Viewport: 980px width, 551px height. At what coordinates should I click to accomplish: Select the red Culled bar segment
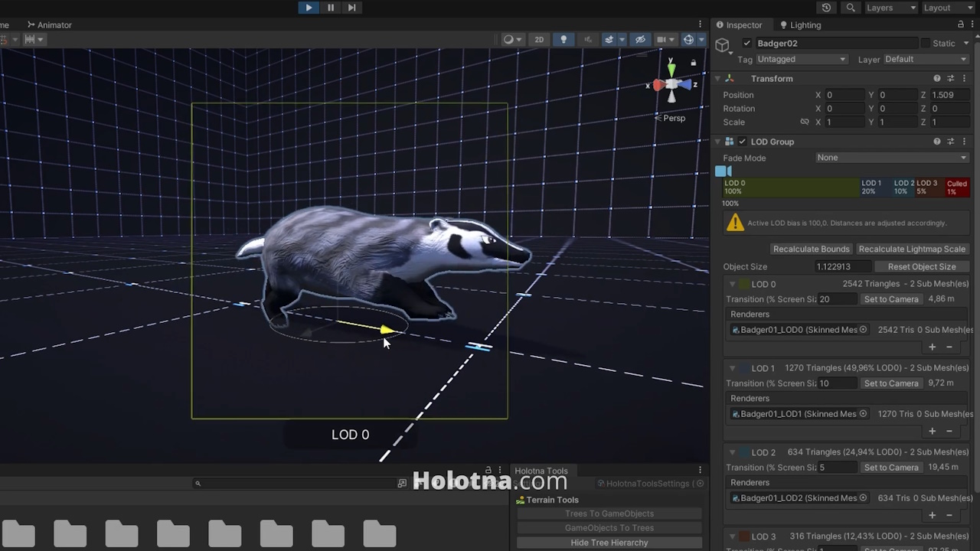click(957, 187)
